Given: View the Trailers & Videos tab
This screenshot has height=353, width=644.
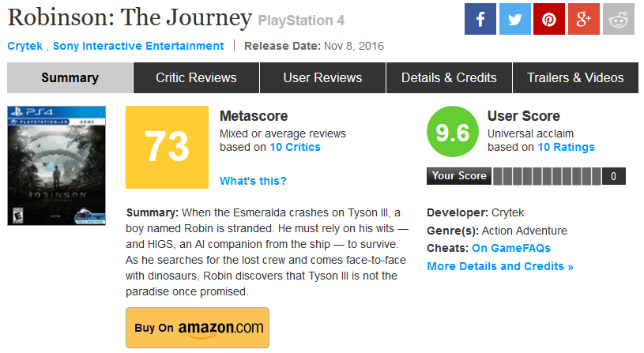Looking at the screenshot, I should 575,77.
